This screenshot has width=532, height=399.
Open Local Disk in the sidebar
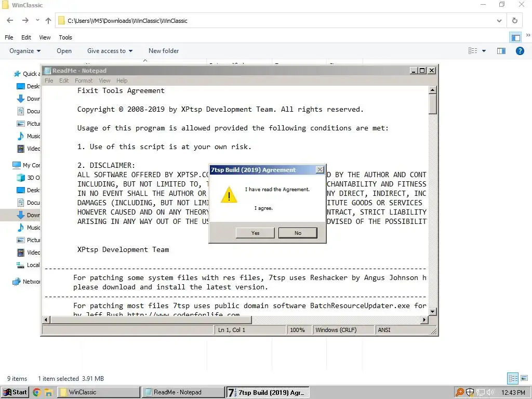[29, 265]
